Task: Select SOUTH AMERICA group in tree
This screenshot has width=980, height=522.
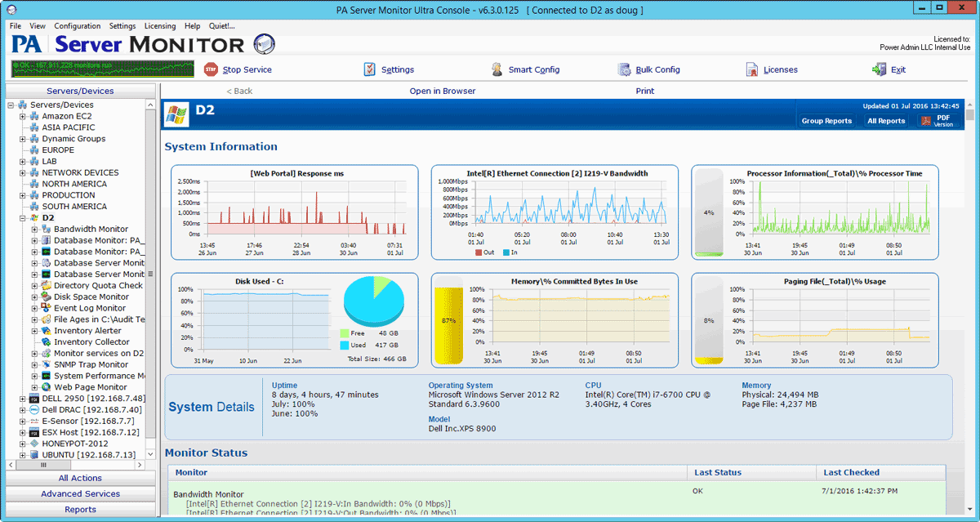Action: pos(74,207)
